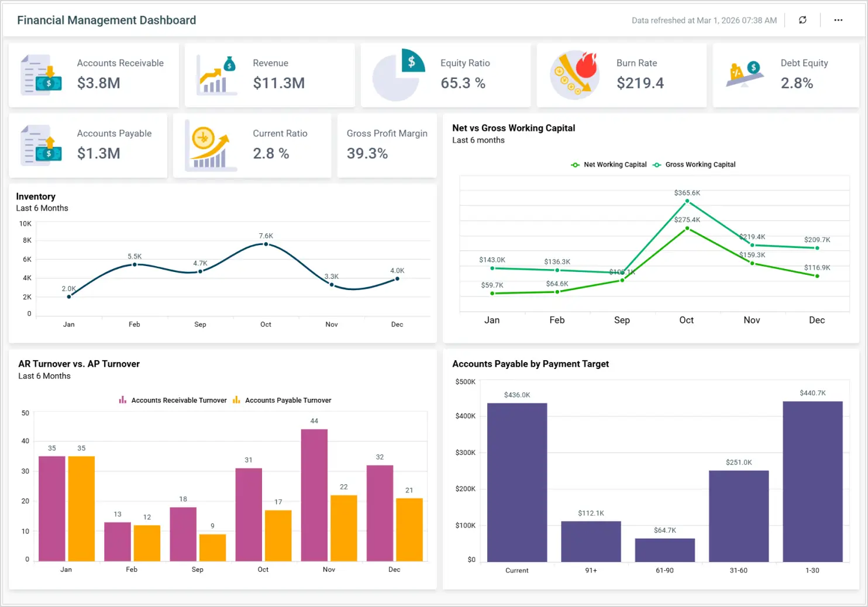Click Nov payable turnover bar labeled 22
This screenshot has height=607, width=868.
(x=344, y=528)
